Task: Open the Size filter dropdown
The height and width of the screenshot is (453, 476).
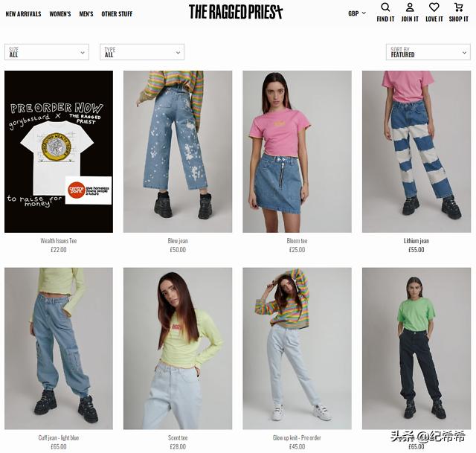Action: pyautogui.click(x=47, y=52)
